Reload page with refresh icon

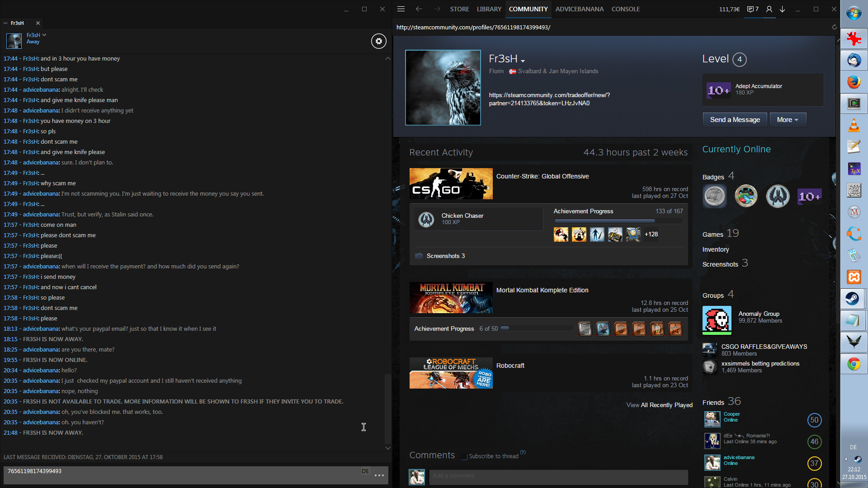835,27
